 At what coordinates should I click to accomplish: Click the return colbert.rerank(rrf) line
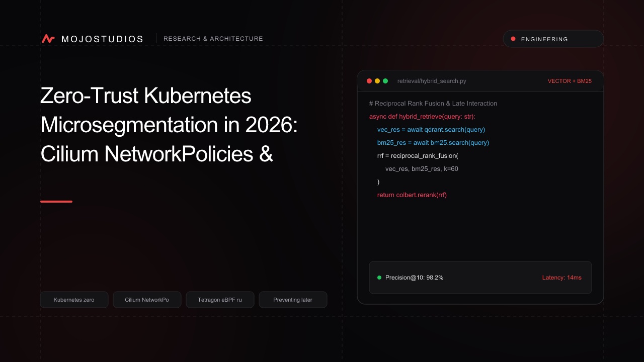[x=412, y=195]
